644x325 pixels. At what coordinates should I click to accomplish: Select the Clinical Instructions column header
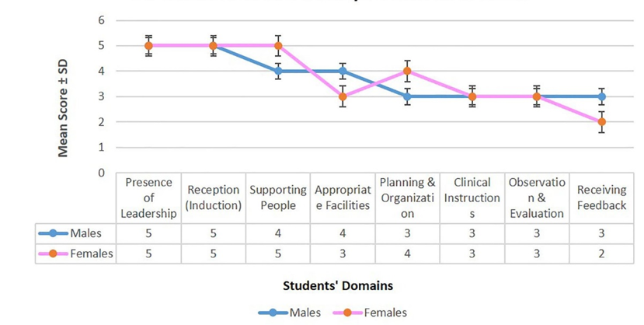[x=472, y=198]
